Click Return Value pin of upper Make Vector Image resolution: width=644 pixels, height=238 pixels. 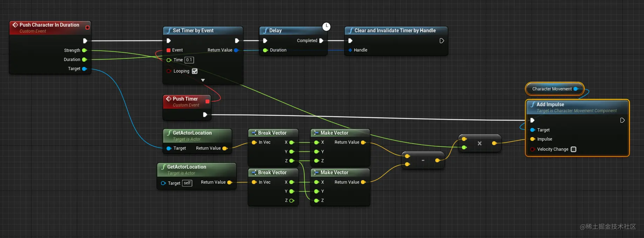363,142
